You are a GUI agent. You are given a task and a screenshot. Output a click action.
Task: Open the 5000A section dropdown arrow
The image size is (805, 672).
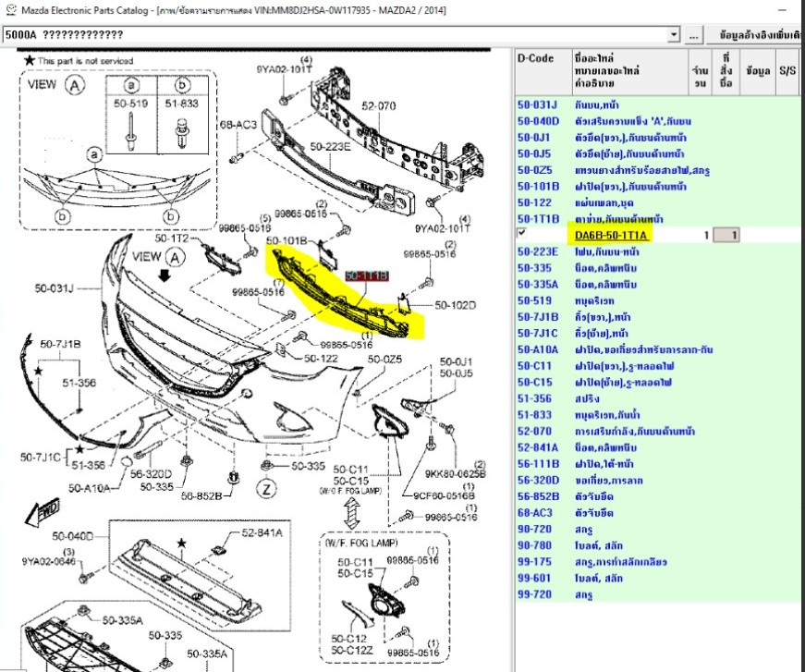674,35
